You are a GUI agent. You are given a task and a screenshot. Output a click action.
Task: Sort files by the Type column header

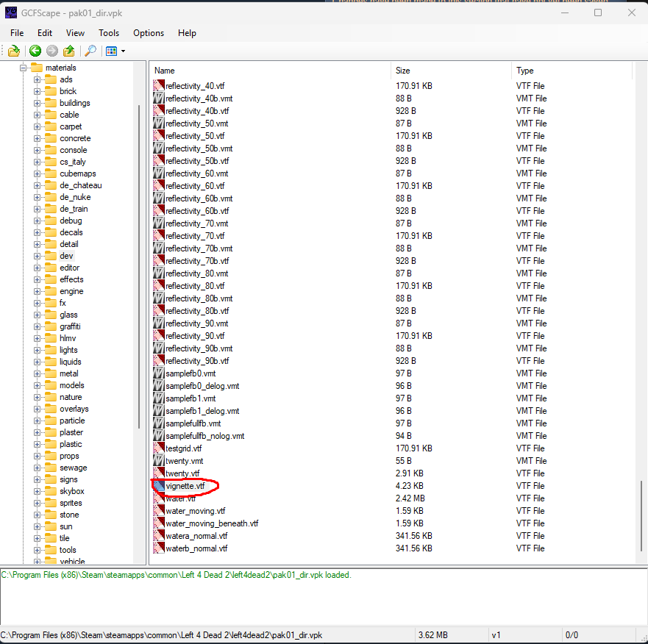click(x=572, y=71)
